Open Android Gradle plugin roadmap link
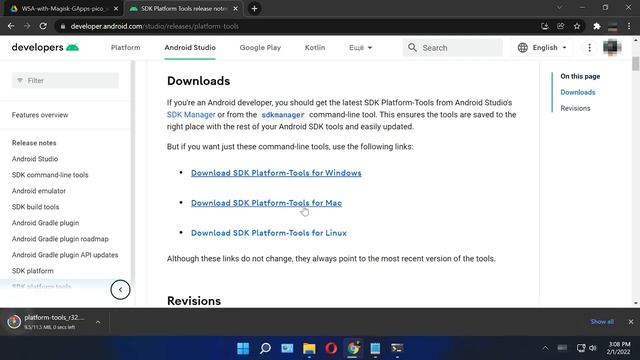640x360 pixels. point(60,239)
